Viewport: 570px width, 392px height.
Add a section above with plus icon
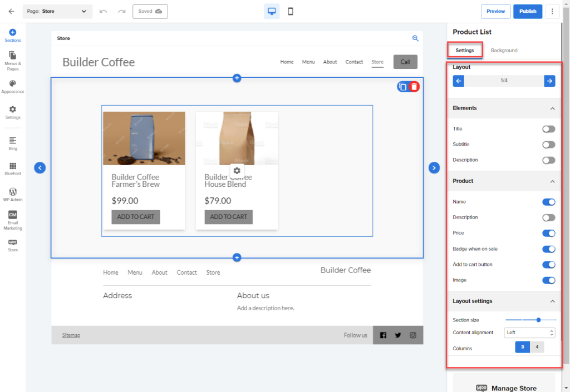237,78
